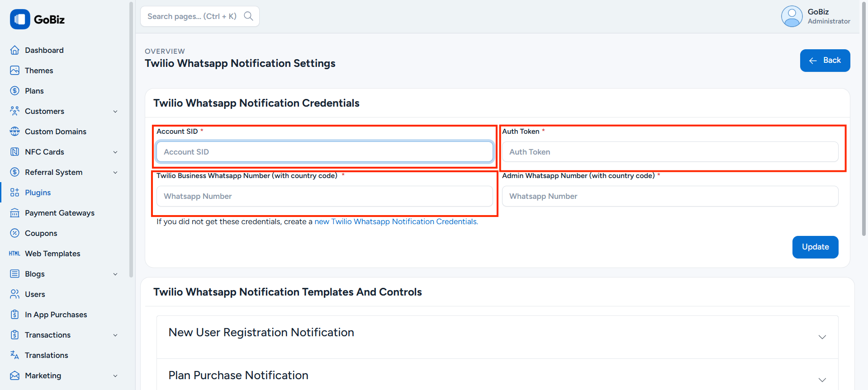This screenshot has height=390, width=868.
Task: Expand New User Registration Notification section
Action: coord(822,337)
